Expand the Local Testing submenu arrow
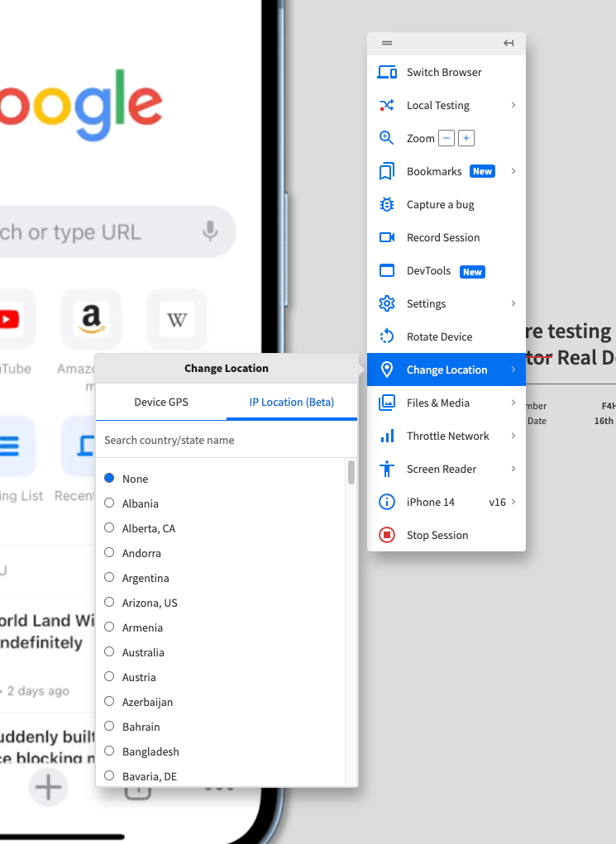Screen dimensions: 616x844 513,105
